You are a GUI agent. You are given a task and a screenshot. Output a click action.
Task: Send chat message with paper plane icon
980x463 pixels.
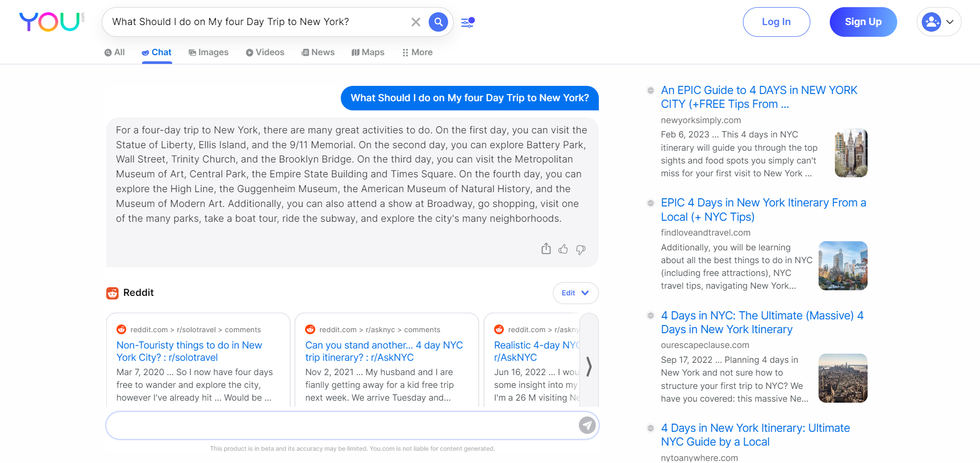click(587, 425)
